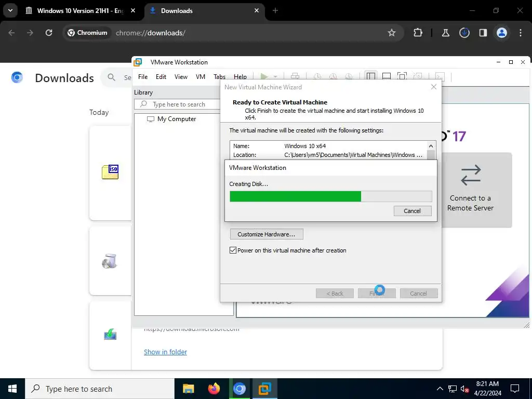Close the Windows 10 Version 21H1 tab
The image size is (532, 399).
[133, 10]
